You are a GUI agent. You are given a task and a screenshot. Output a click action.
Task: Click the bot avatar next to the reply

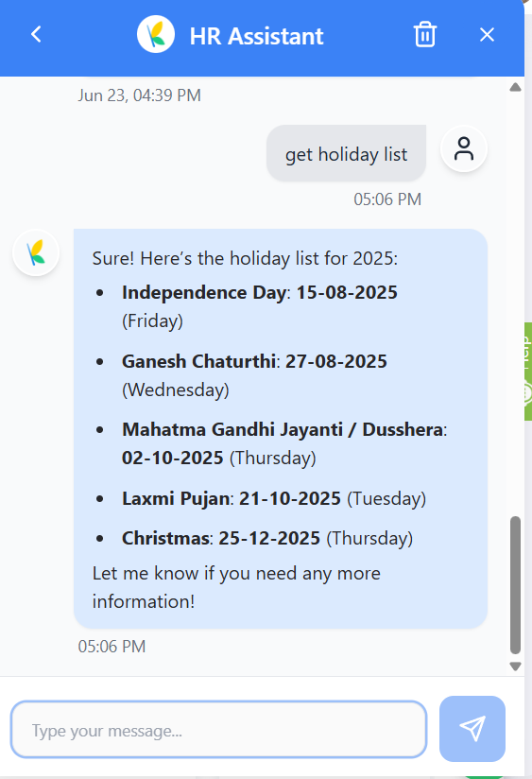coord(36,252)
